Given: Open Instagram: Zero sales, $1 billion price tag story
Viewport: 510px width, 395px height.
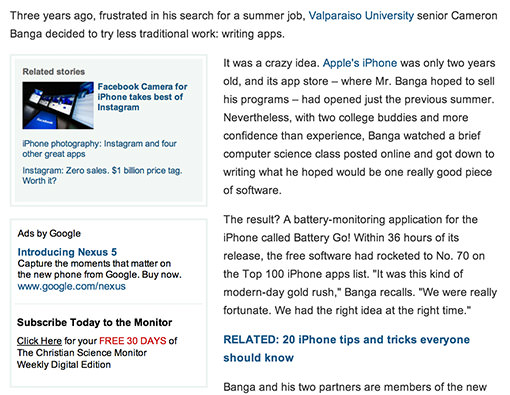Looking at the screenshot, I should point(102,176).
